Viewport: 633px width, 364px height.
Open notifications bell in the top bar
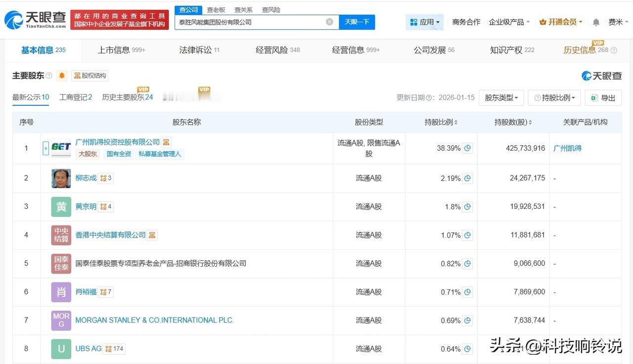[596, 22]
